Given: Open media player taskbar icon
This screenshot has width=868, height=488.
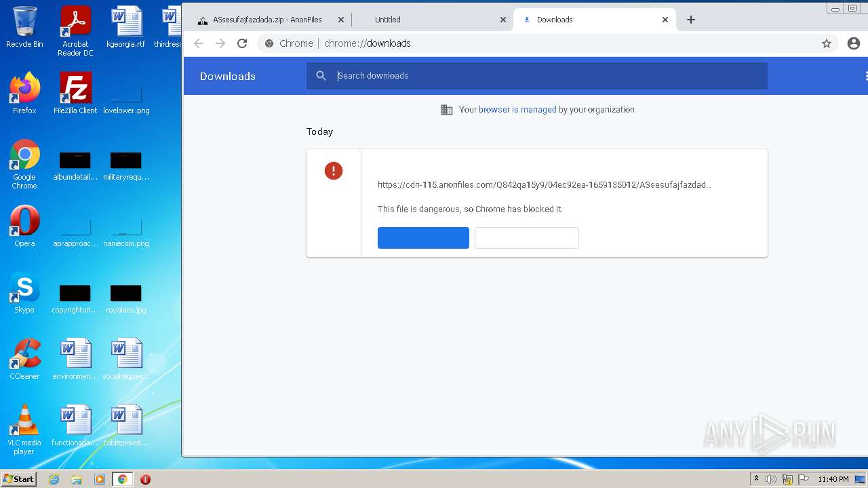Looking at the screenshot, I should 100,479.
